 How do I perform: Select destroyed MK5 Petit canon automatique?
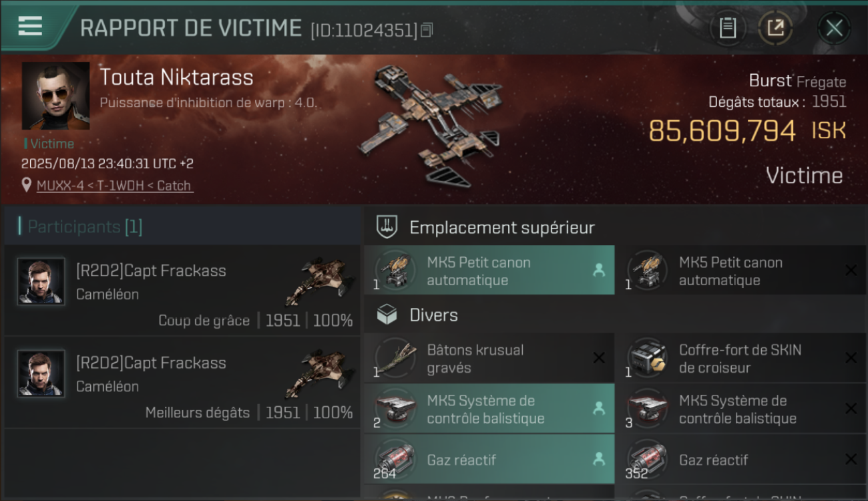tap(740, 271)
